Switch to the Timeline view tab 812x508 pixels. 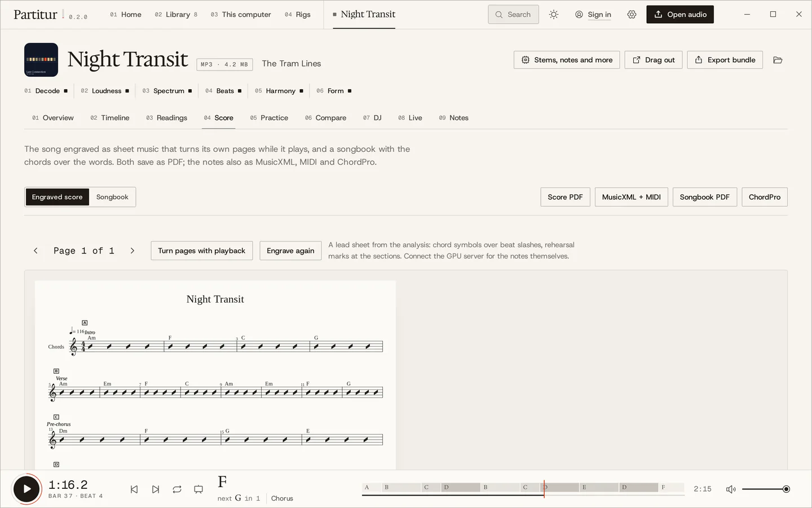(110, 118)
